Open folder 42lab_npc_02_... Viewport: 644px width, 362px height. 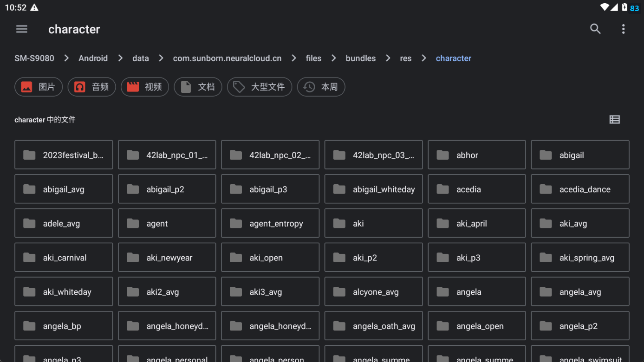(x=270, y=155)
